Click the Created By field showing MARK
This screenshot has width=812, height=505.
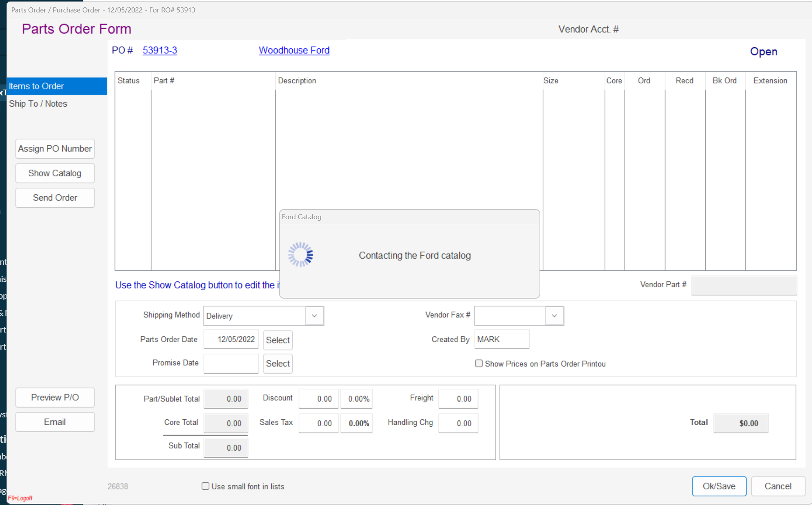502,340
